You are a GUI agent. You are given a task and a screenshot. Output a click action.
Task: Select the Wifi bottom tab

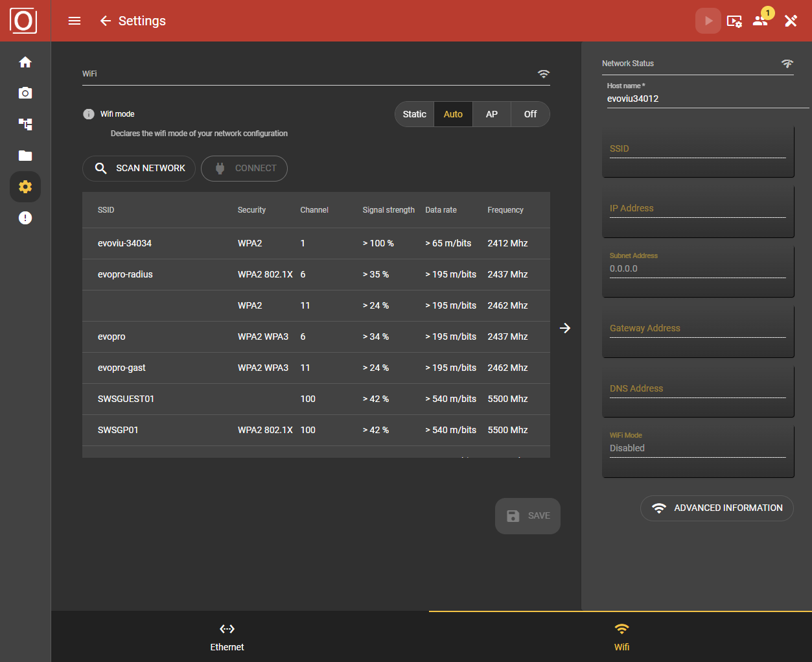pos(621,637)
